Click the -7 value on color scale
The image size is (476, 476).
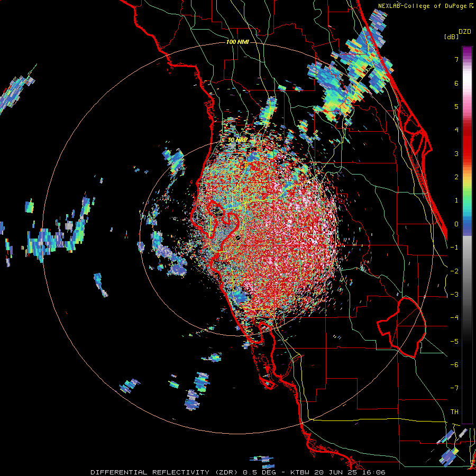[x=454, y=388]
